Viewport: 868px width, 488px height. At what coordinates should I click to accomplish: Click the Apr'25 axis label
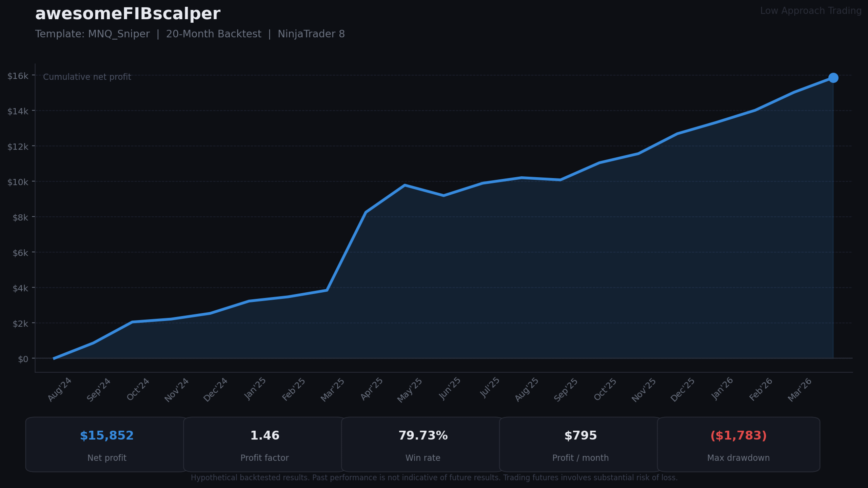click(x=372, y=389)
